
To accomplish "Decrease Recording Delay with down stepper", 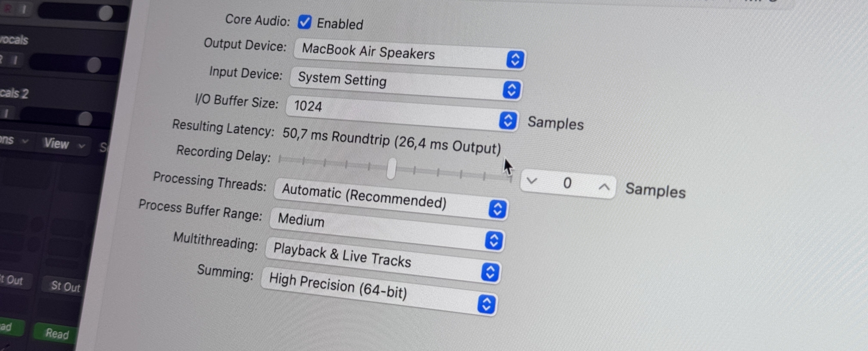I will tap(532, 181).
